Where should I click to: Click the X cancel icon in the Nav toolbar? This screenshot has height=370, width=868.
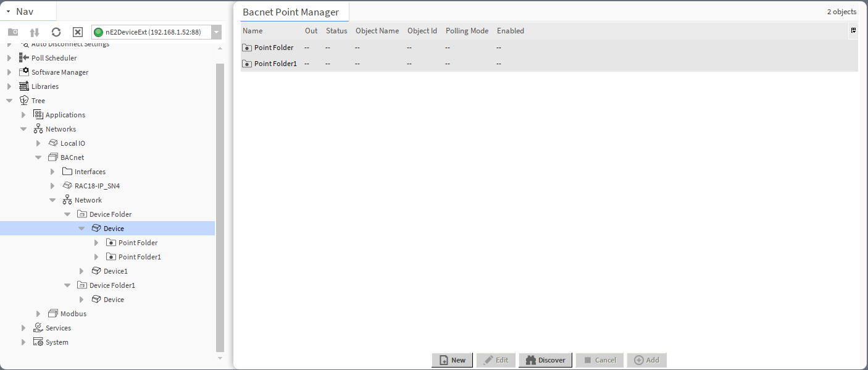pyautogui.click(x=77, y=32)
